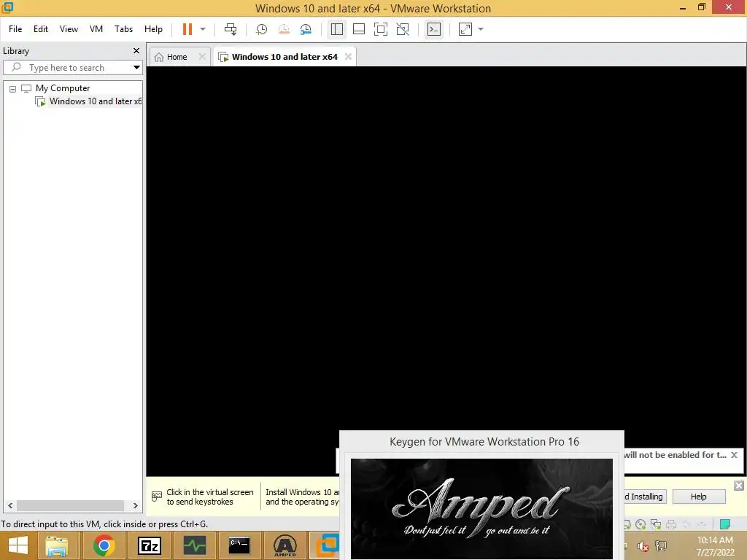
Task: Click the library horizontal scrollbar thumb
Action: 71,506
